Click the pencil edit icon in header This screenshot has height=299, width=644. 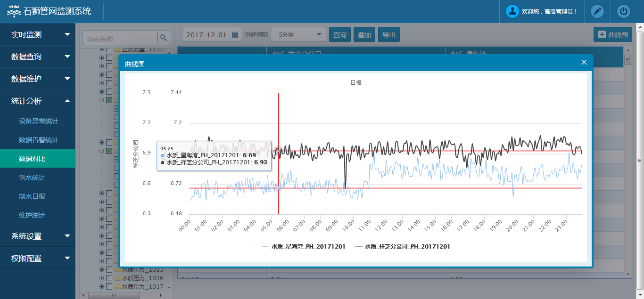597,11
